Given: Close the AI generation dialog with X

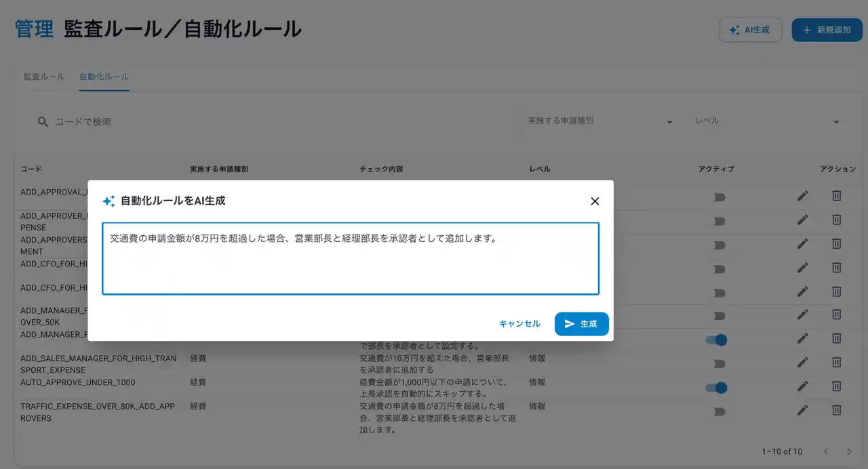Looking at the screenshot, I should point(595,201).
